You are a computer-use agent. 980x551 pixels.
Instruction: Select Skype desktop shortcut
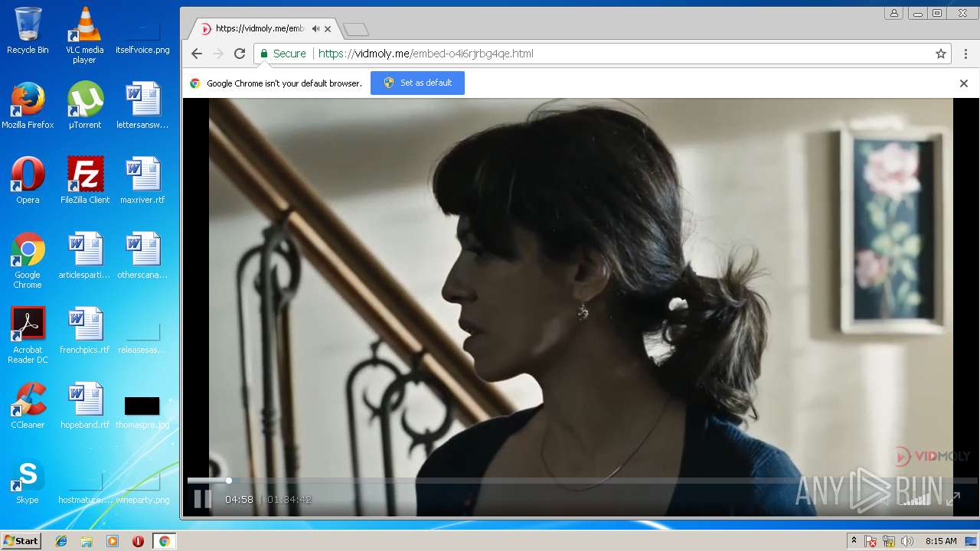tap(28, 482)
